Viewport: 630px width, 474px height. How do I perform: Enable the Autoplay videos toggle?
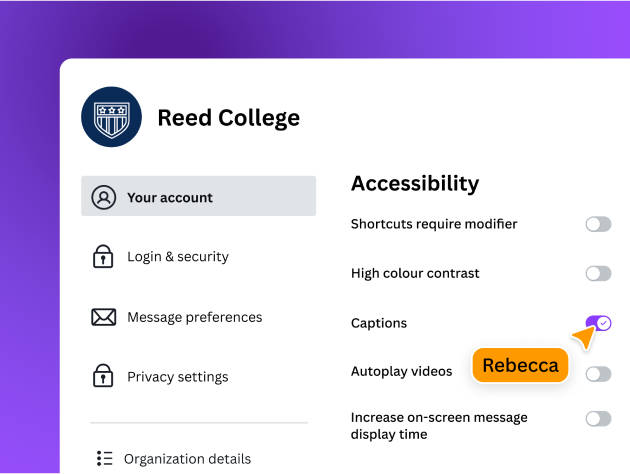click(x=598, y=373)
